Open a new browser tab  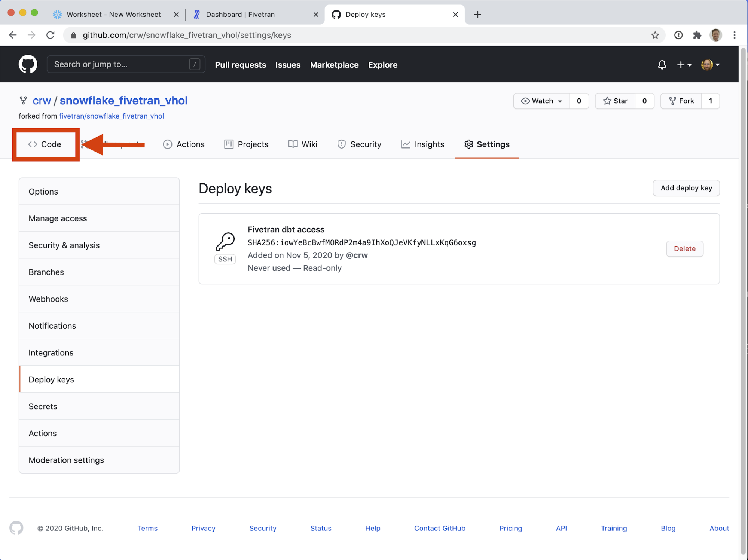click(477, 15)
